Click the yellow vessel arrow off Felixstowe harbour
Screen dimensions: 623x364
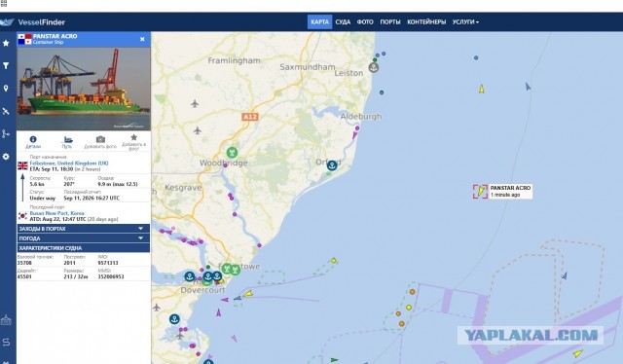pyautogui.click(x=248, y=294)
